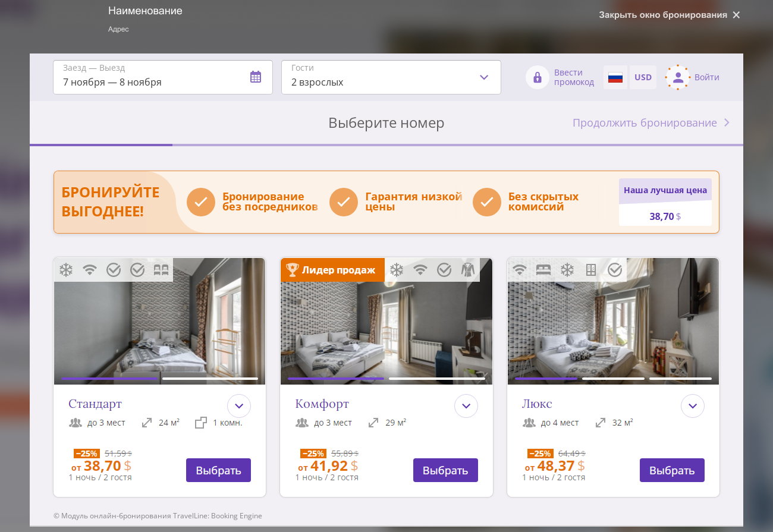Click checkmark circle for Бронирование без посредников
Screen dimensions: 773x532
(x=200, y=202)
